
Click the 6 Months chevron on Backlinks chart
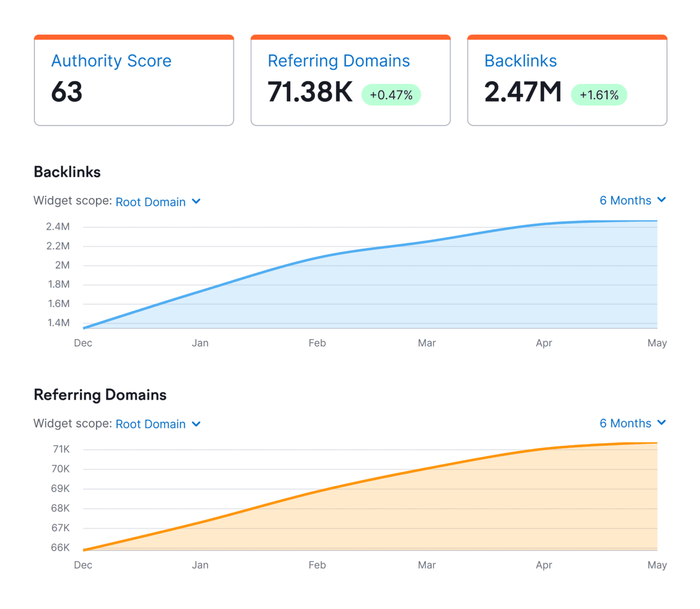(662, 199)
